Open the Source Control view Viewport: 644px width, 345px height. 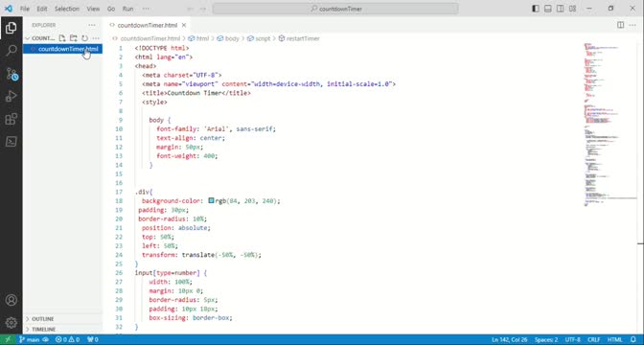(11, 74)
